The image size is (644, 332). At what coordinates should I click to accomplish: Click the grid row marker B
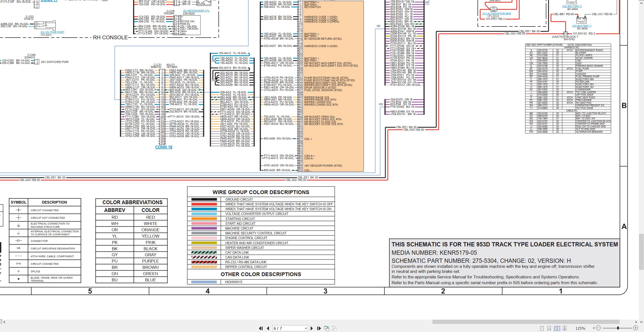pyautogui.click(x=624, y=105)
